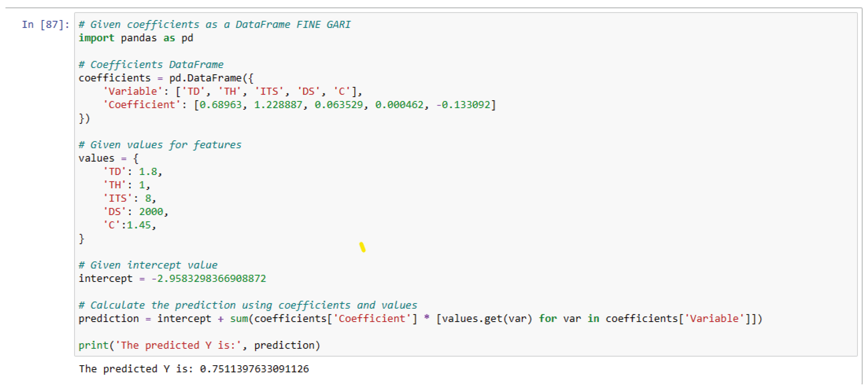
Task: Click the '# Given intercept value' comment
Action: coord(148,265)
